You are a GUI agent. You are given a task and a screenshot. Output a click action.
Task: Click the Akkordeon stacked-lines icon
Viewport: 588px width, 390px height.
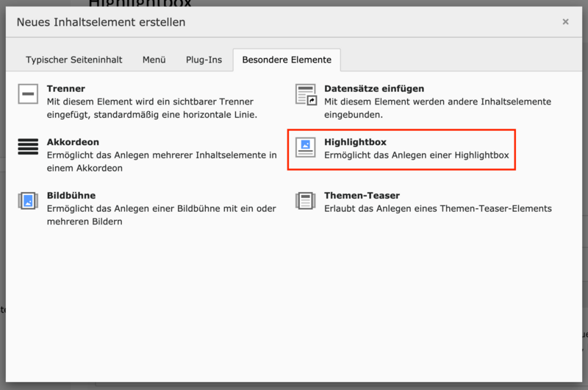[x=28, y=147]
